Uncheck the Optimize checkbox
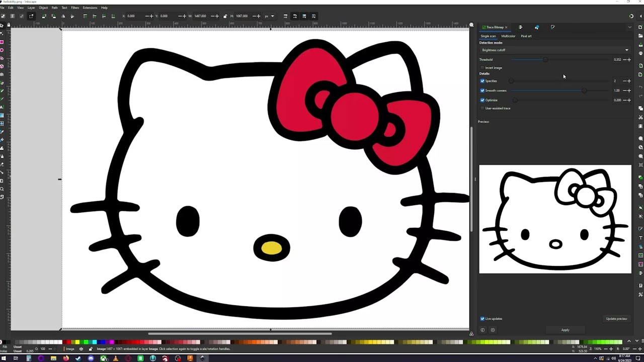The image size is (644, 362). point(482,100)
